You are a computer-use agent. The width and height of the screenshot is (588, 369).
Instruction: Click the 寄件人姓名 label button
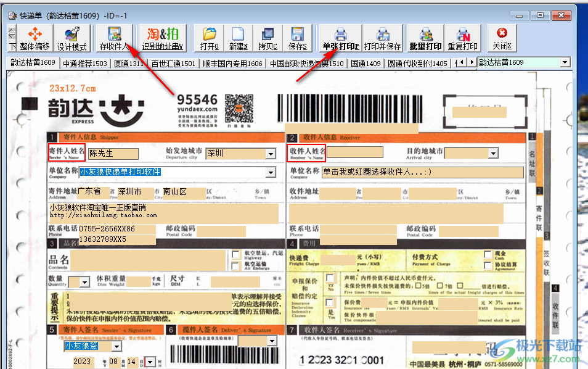click(67, 152)
